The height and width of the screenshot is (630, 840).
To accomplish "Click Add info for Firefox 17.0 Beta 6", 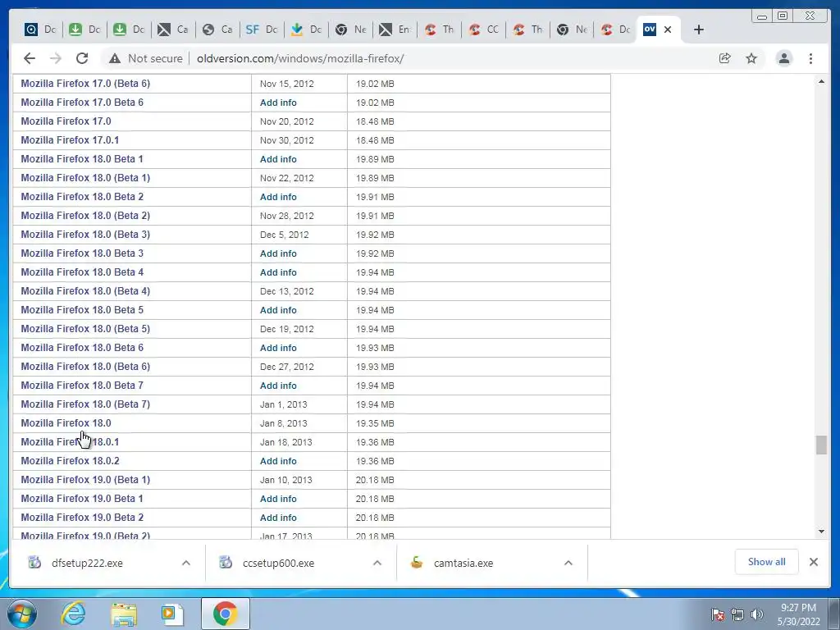I will pos(278,103).
